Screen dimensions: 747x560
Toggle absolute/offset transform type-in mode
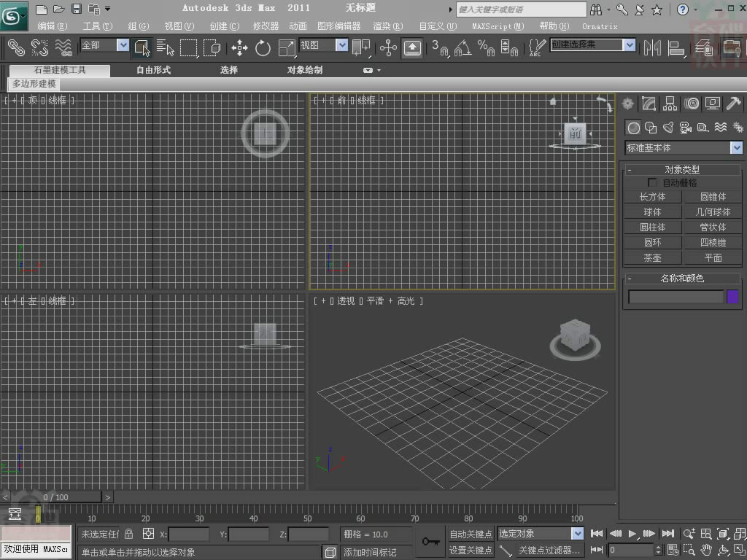point(148,534)
